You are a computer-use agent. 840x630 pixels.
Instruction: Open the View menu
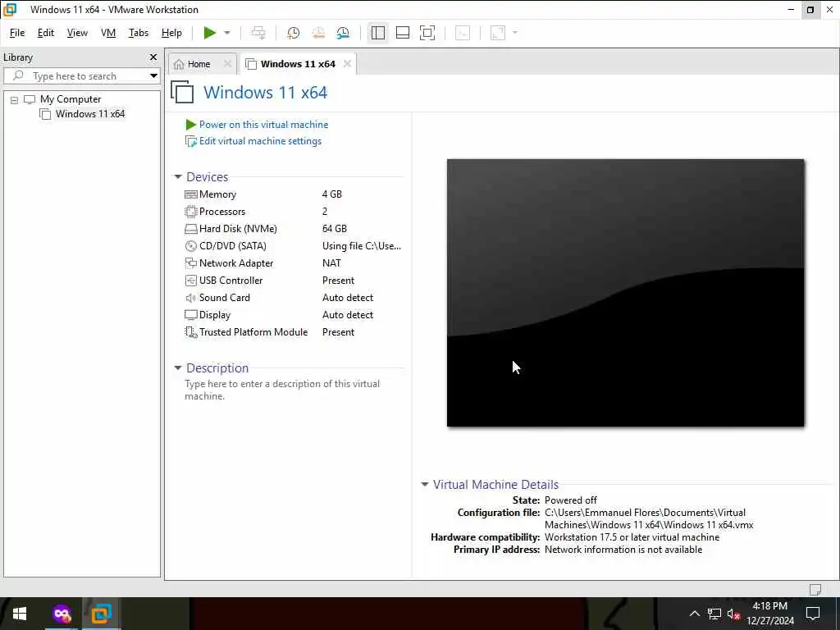click(x=77, y=33)
